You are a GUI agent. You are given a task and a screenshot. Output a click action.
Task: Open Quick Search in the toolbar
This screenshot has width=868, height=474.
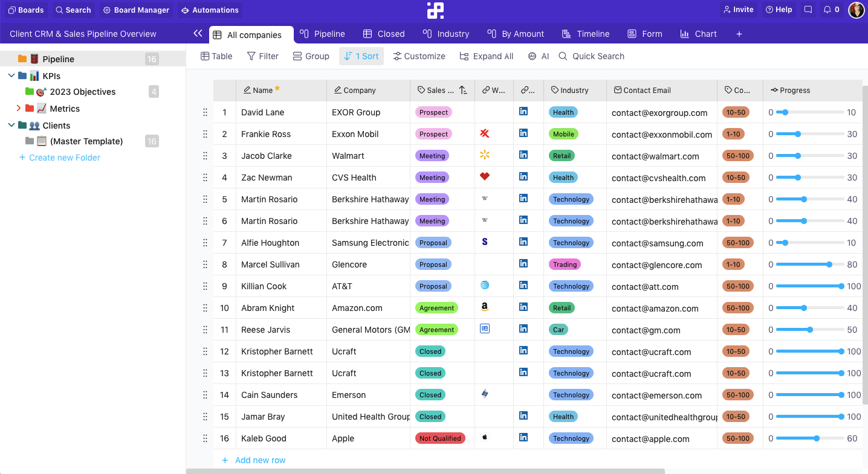click(591, 56)
